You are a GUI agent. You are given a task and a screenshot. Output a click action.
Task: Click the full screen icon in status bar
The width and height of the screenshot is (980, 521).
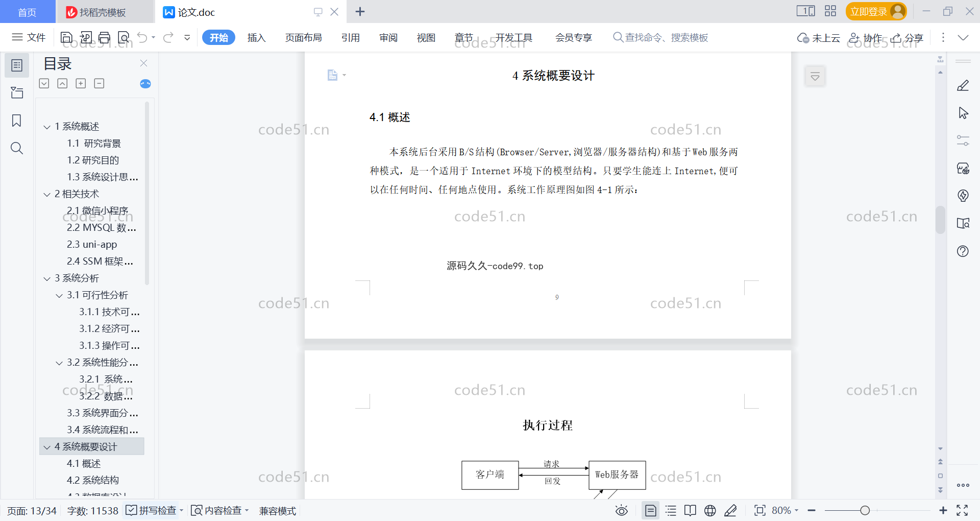(x=962, y=510)
